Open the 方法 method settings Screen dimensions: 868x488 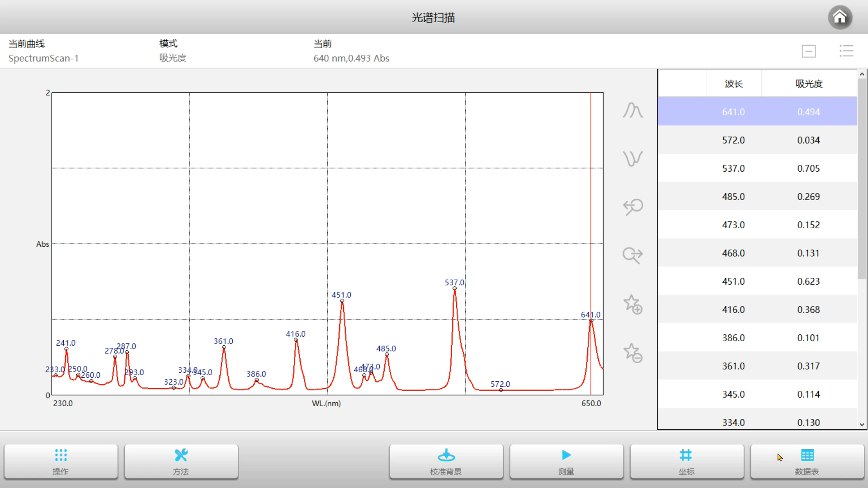181,461
